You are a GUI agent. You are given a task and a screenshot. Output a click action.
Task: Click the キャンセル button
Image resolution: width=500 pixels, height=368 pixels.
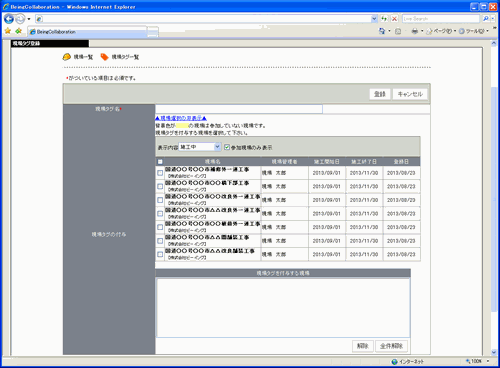[x=410, y=94]
